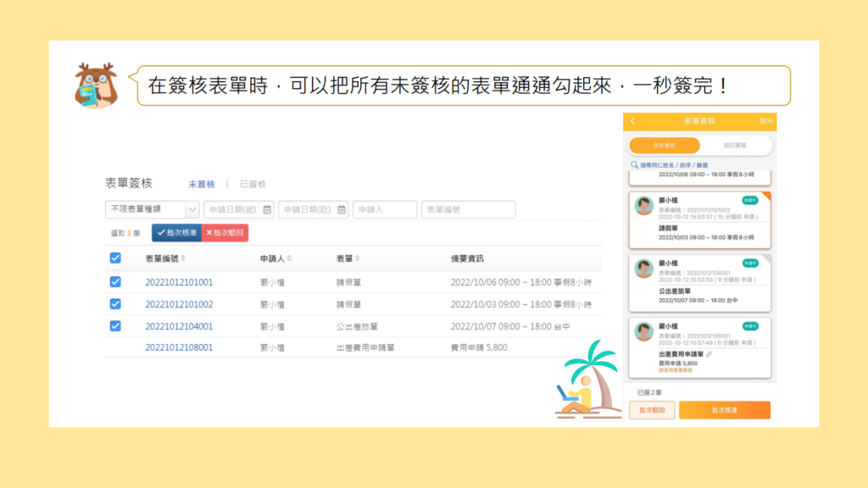
Task: Open the 不限表單種類 form type dropdown
Action: [x=152, y=209]
